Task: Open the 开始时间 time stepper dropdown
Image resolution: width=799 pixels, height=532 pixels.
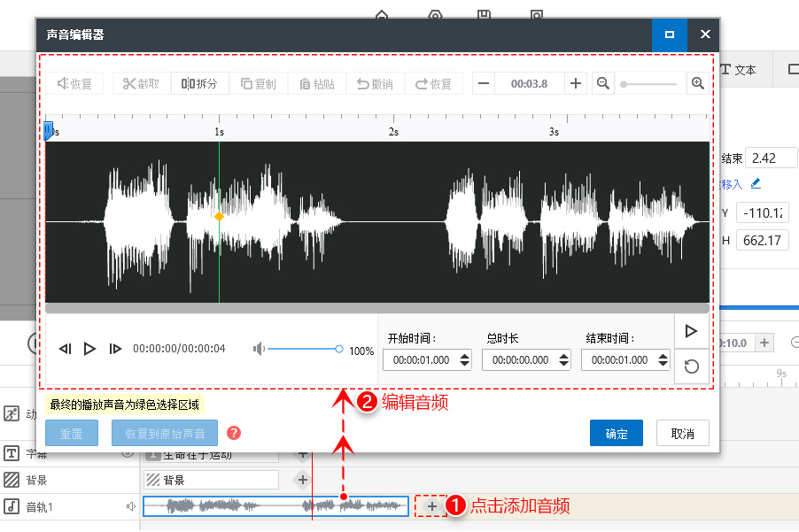Action: click(464, 360)
